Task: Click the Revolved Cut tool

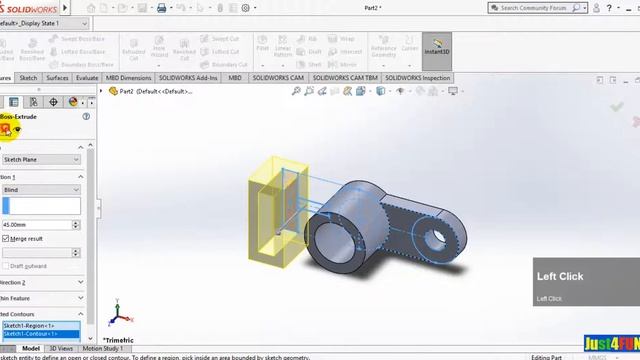Action: pos(184,49)
